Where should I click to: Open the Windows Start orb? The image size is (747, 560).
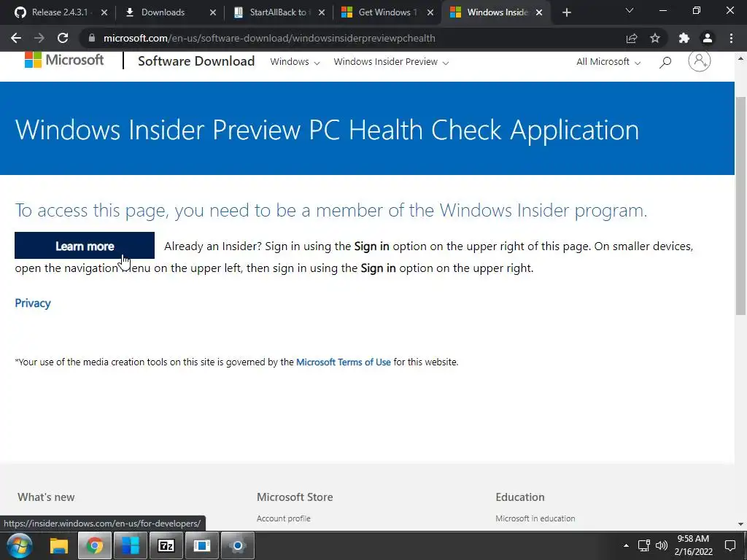(20, 545)
